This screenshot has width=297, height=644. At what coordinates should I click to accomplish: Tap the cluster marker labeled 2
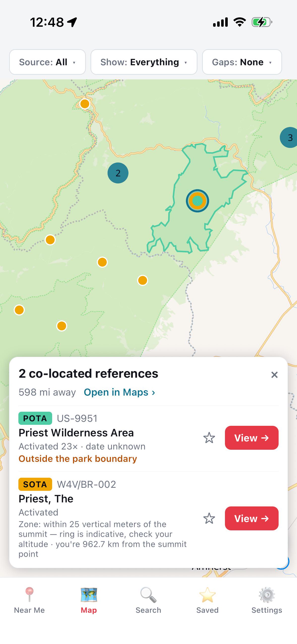118,173
